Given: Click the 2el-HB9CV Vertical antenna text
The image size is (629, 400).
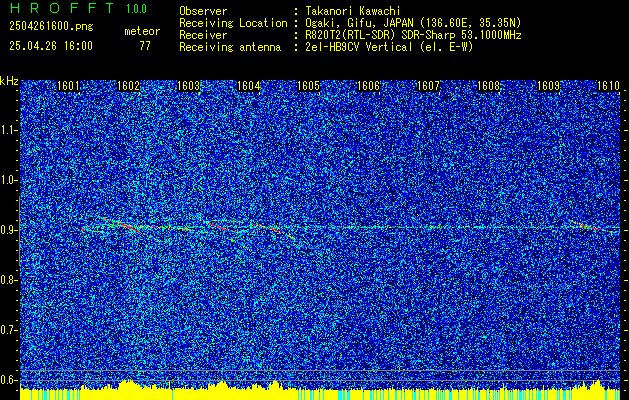Looking at the screenshot, I should pyautogui.click(x=389, y=47).
